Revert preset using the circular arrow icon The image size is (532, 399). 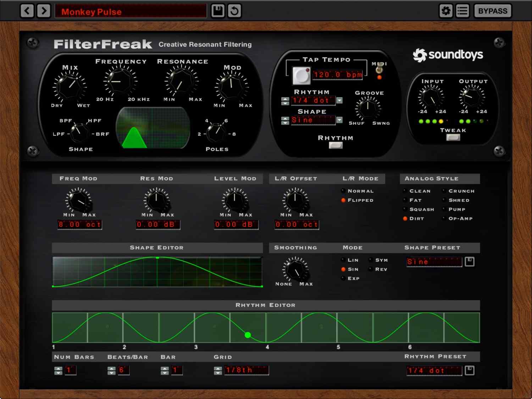(x=234, y=11)
